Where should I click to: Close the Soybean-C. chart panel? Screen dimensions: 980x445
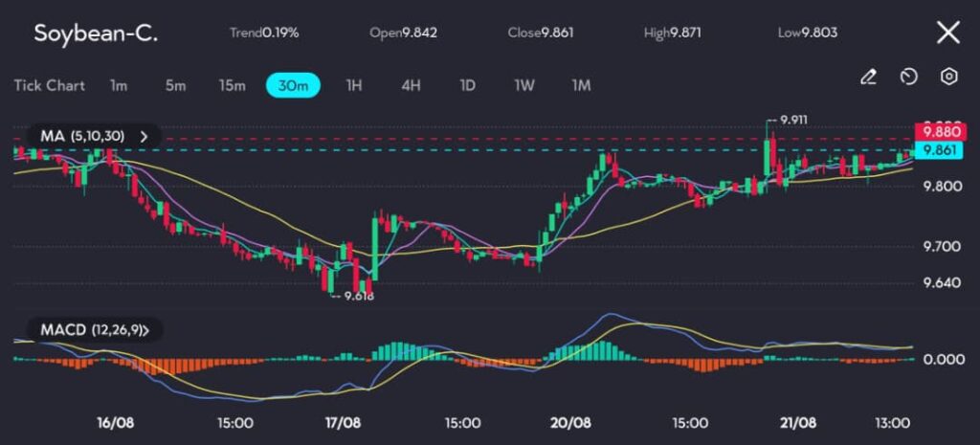(947, 33)
